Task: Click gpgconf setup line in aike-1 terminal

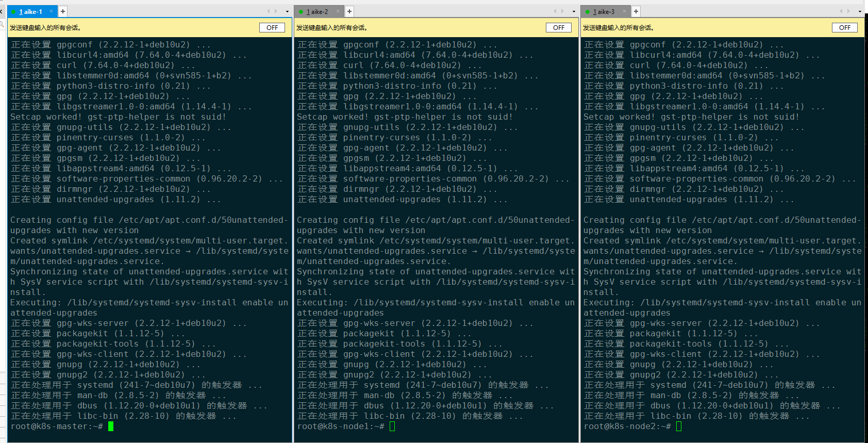Action: point(110,45)
